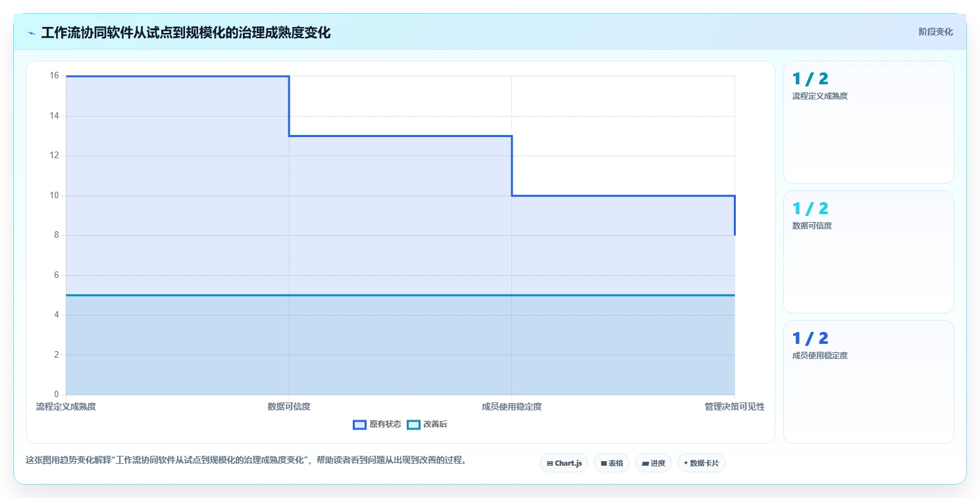Viewport: 980px width, 498px height.
Task: Click the 数据可信度 card label
Action: pos(812,226)
